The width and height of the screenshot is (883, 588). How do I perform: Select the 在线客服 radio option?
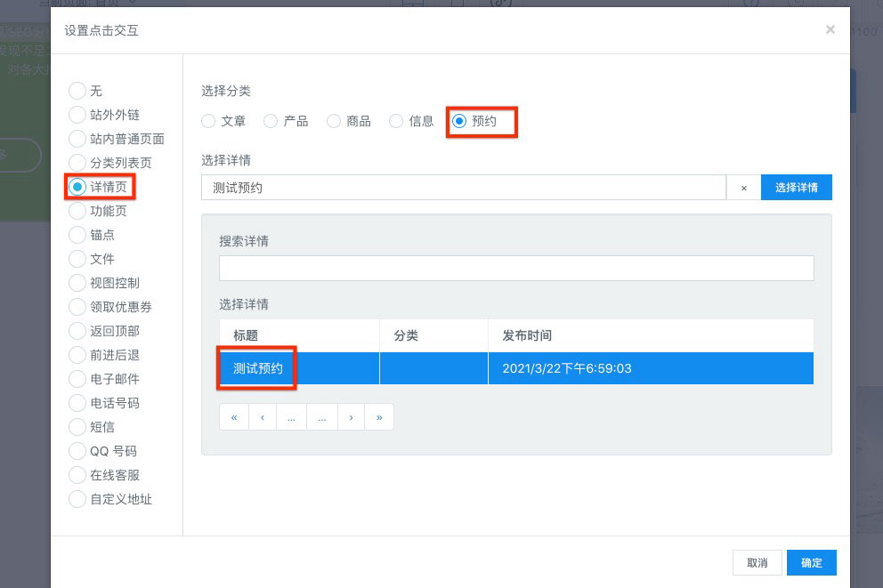[x=77, y=475]
